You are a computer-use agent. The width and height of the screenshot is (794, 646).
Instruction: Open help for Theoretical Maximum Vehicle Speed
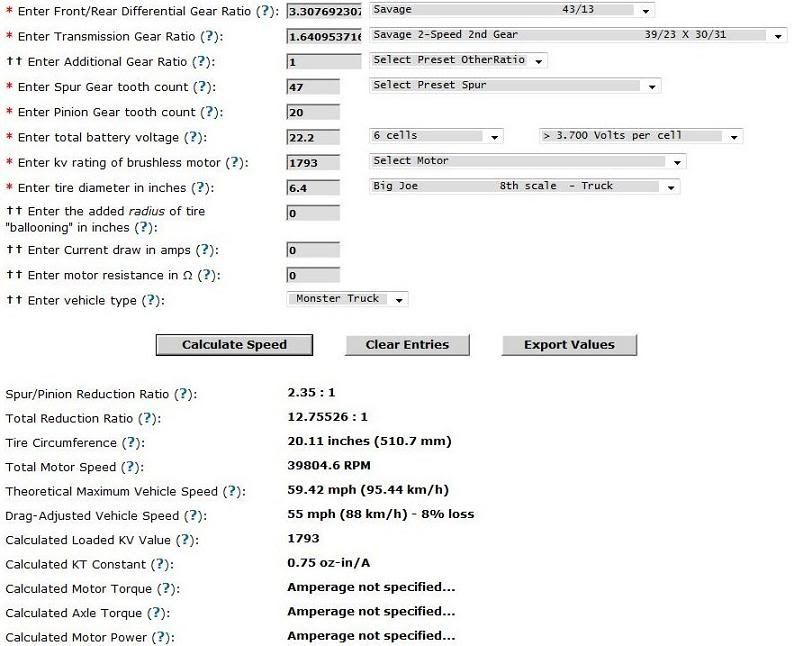(x=232, y=492)
